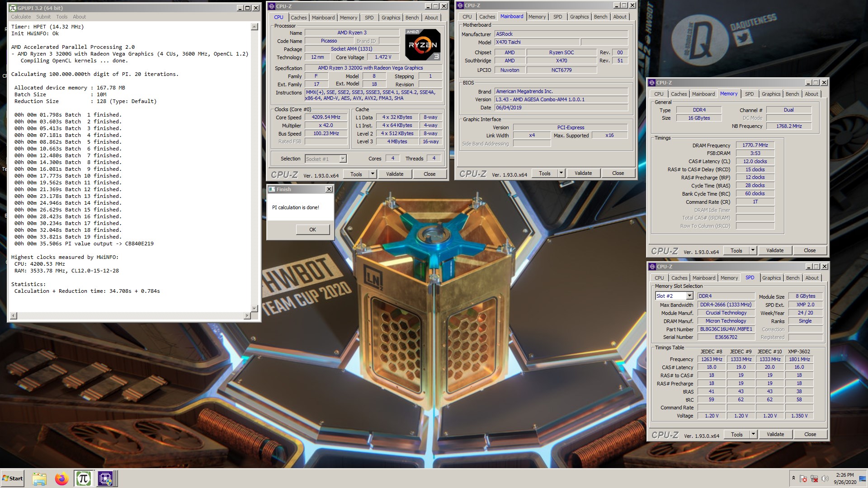The image size is (868, 488).
Task: Expand Tools dropdown arrow in CPU window
Action: pyautogui.click(x=373, y=174)
